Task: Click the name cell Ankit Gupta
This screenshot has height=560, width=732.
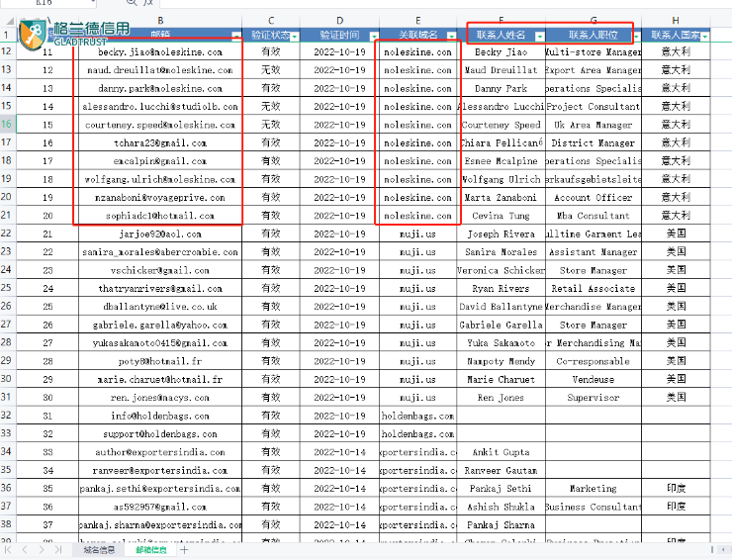Action: pos(501,452)
